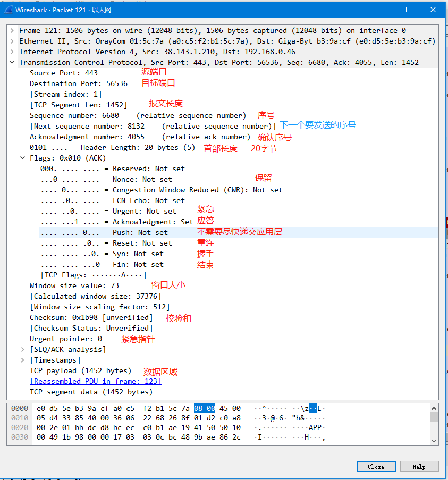Click the Help button
This screenshot has height=480, width=448.
[419, 466]
